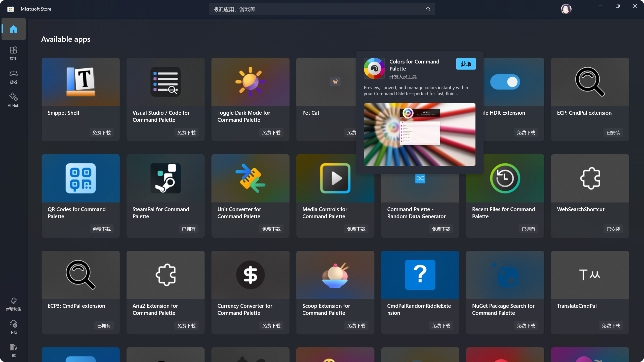Click free download on Unit Converter card
This screenshot has width=644, height=362.
click(271, 229)
